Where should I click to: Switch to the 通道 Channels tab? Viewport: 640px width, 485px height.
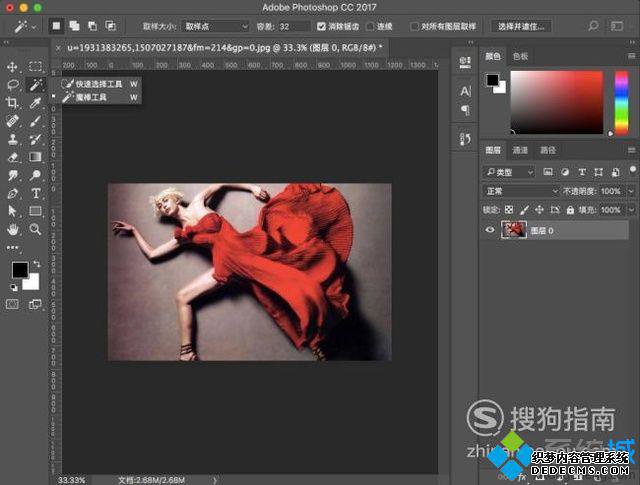(x=520, y=150)
